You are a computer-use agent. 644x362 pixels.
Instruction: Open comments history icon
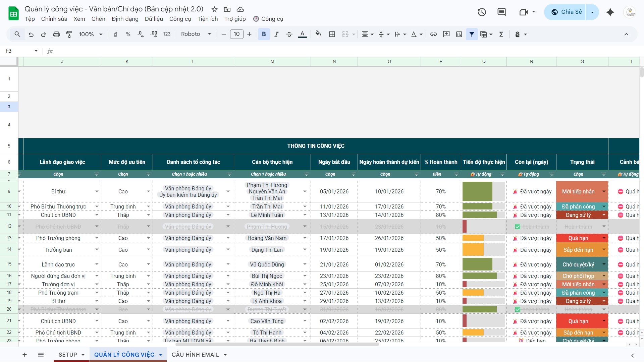point(501,12)
